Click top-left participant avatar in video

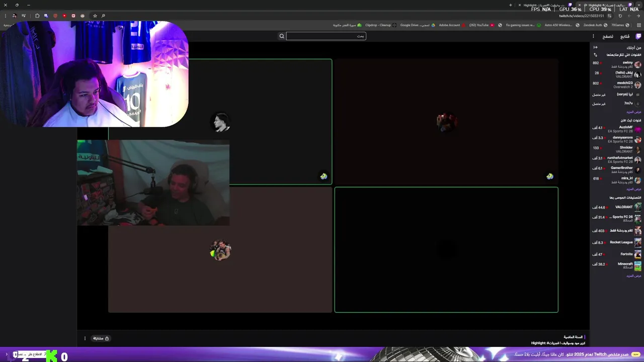click(x=220, y=122)
